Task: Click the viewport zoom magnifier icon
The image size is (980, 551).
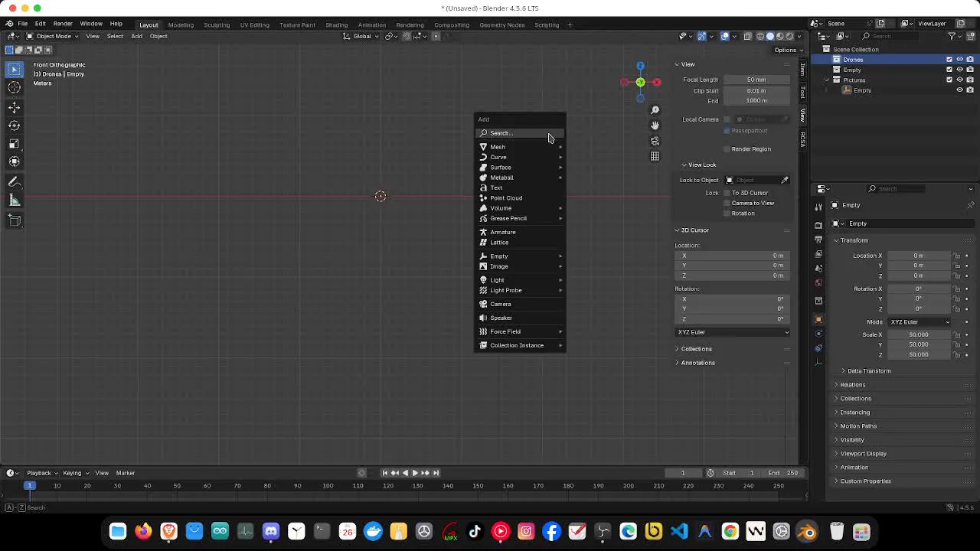Action: 655,110
